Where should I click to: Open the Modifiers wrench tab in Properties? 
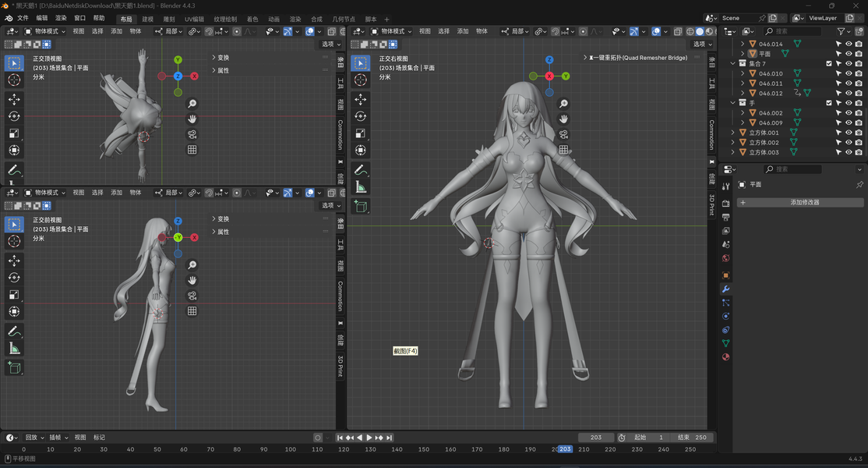(x=725, y=289)
